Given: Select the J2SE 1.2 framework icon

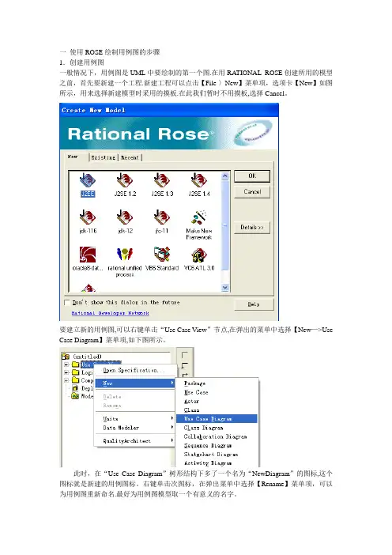Looking at the screenshot, I should pyautogui.click(x=125, y=180).
